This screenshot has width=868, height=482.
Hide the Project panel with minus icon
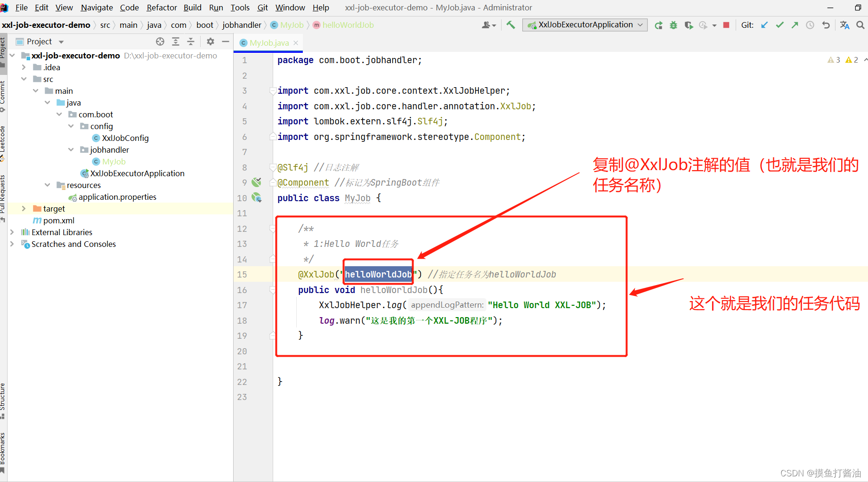coord(226,41)
